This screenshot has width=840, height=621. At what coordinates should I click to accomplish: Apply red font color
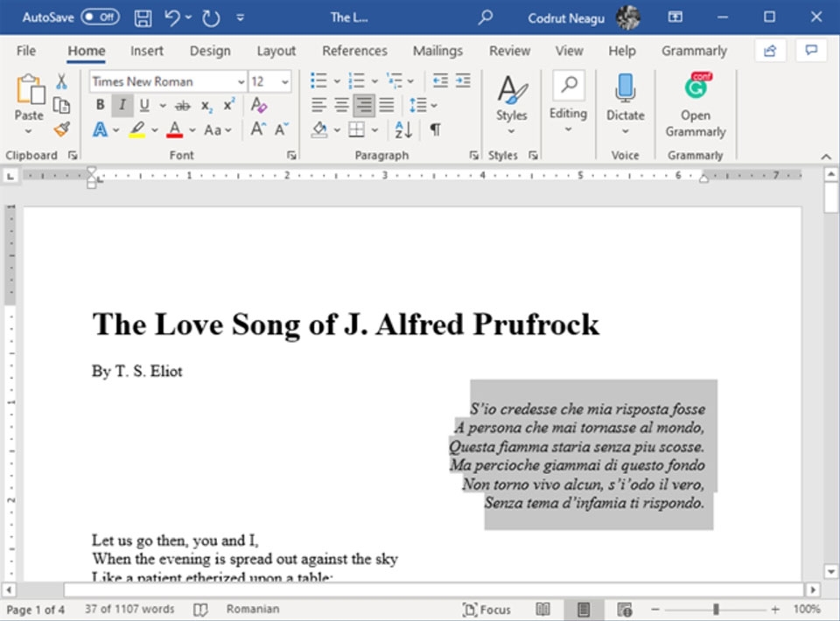pyautogui.click(x=175, y=129)
